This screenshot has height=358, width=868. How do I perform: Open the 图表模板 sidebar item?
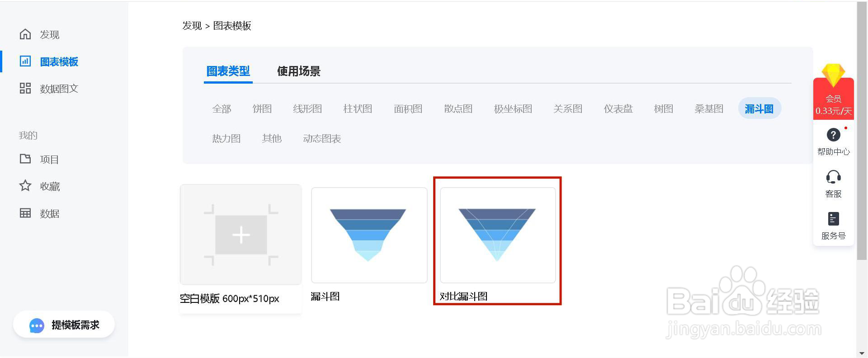pyautogui.click(x=59, y=61)
